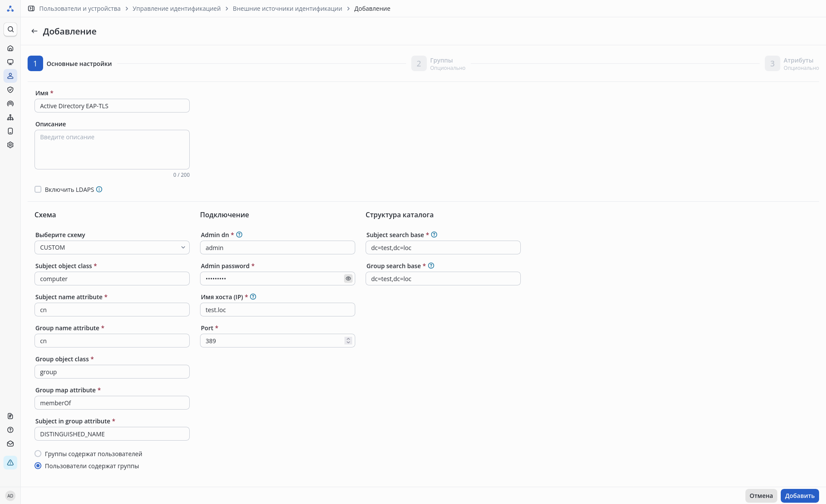Enable the Включить LDAPS checkbox
The height and width of the screenshot is (504, 826).
(x=38, y=190)
